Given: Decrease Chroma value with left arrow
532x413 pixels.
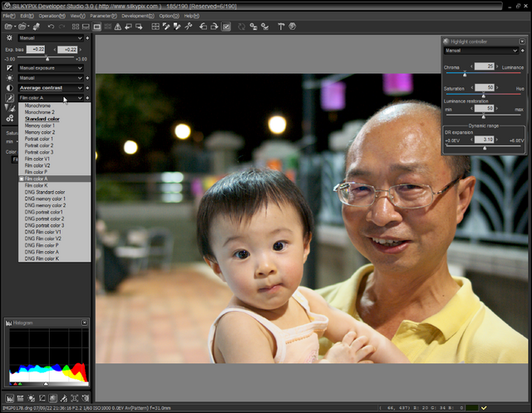Looking at the screenshot, I should tap(471, 66).
